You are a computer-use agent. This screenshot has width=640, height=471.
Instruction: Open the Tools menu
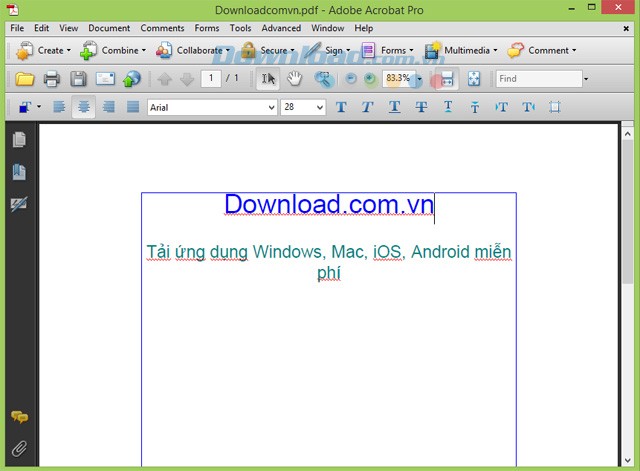(240, 28)
